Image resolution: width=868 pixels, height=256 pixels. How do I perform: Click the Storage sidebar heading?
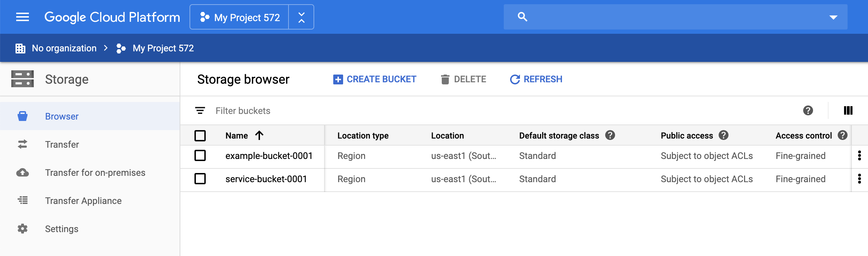(67, 79)
